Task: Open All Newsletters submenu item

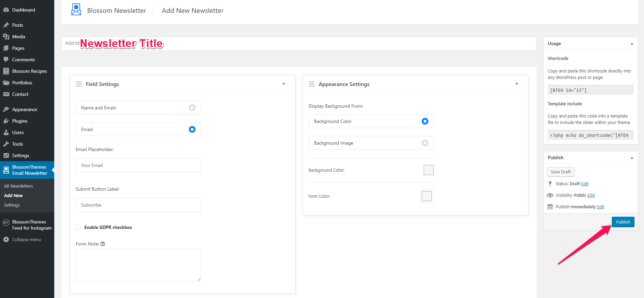Action: (19, 186)
